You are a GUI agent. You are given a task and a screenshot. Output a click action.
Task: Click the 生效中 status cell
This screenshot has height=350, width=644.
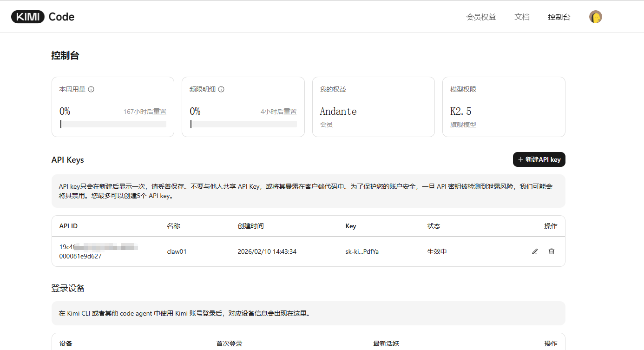tap(437, 251)
